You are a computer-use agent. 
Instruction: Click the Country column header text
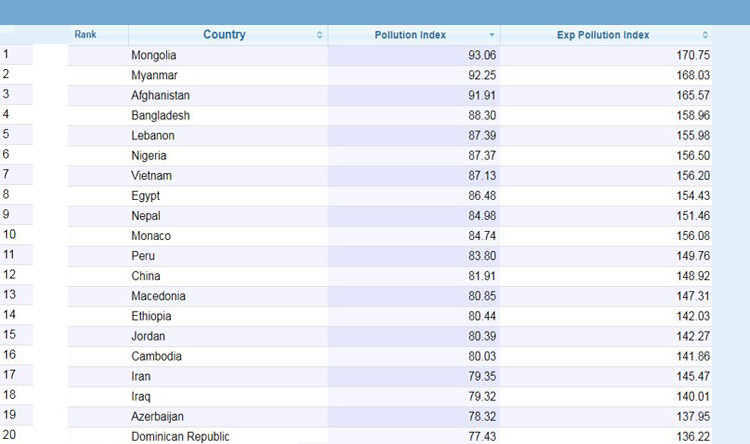coord(224,34)
